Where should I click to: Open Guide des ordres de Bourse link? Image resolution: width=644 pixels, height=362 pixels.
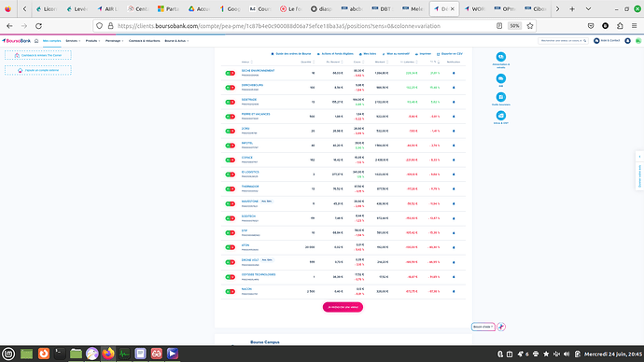[x=291, y=54]
